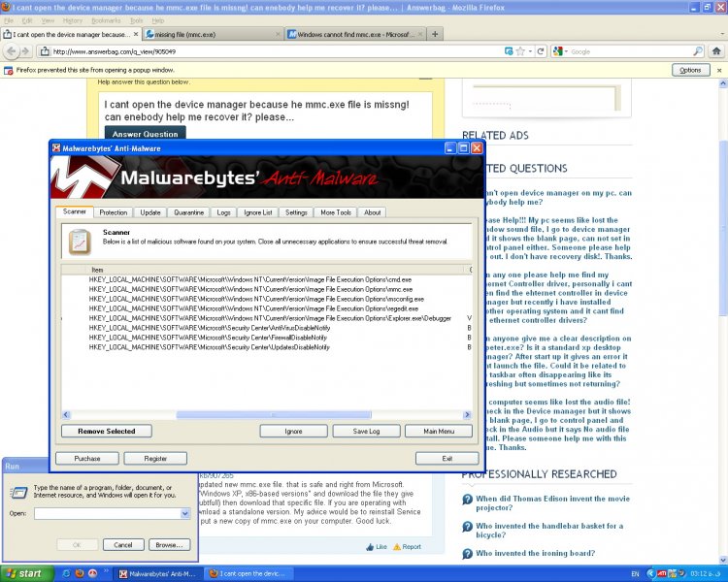Viewport: 728px width, 582px height.
Task: Open Firefox Tools menu
Action: pyautogui.click(x=137, y=20)
